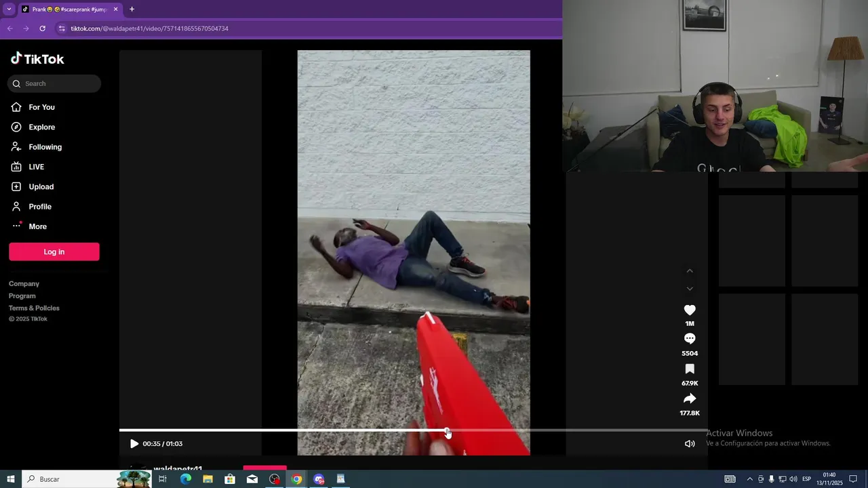
Task: Switch to Chrome in the taskbar
Action: [x=297, y=479]
